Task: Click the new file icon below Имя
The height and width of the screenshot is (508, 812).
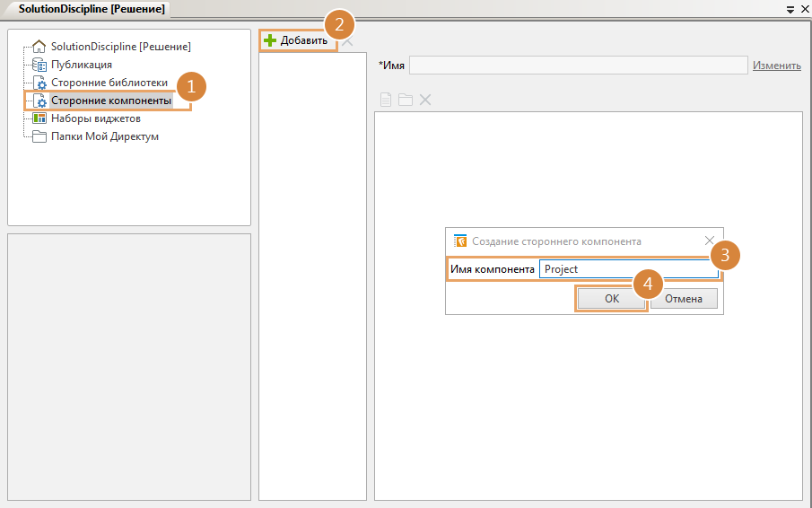Action: 386,100
